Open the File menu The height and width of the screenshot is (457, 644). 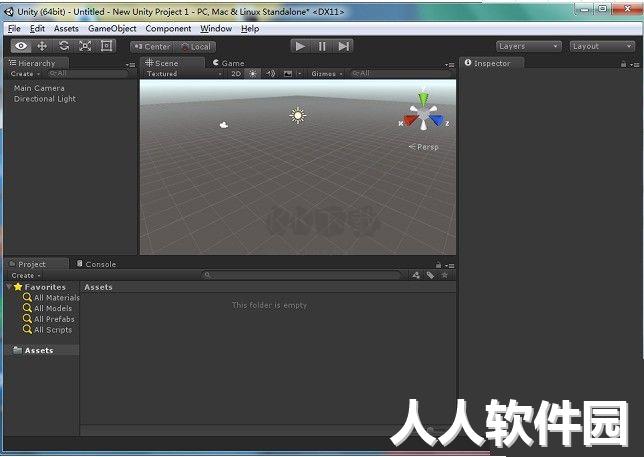[x=14, y=29]
